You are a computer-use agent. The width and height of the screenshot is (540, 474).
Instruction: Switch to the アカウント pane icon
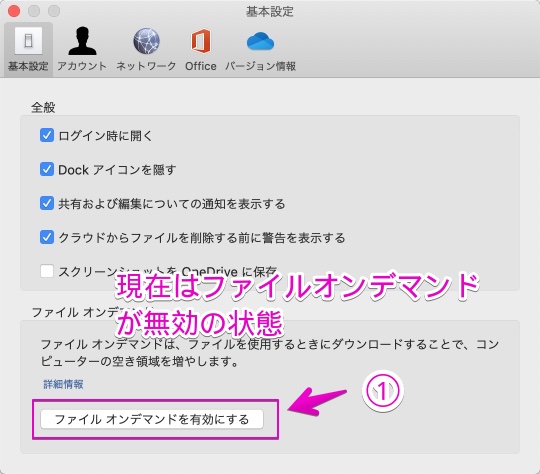tap(82, 41)
